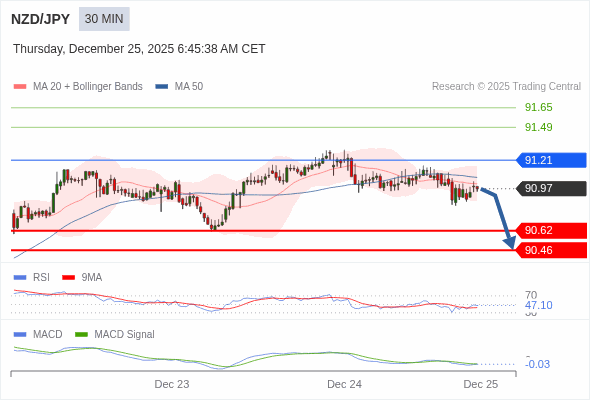This screenshot has width=590, height=400.
Task: Click the red 9MA legend swatch
Action: point(68,278)
